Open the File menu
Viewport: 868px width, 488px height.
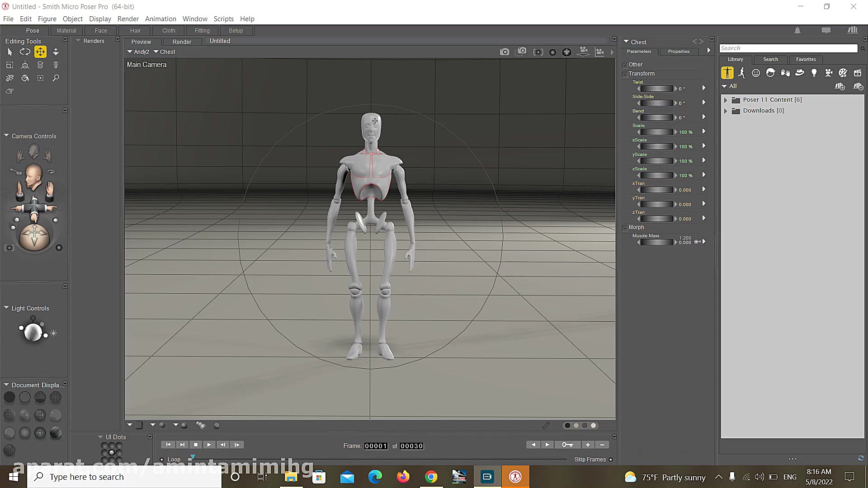click(x=8, y=19)
